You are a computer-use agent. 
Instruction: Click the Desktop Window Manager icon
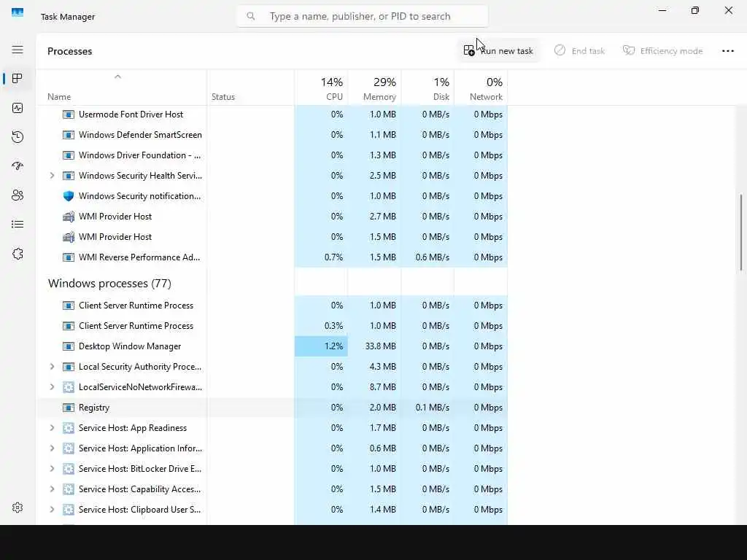[x=69, y=346]
